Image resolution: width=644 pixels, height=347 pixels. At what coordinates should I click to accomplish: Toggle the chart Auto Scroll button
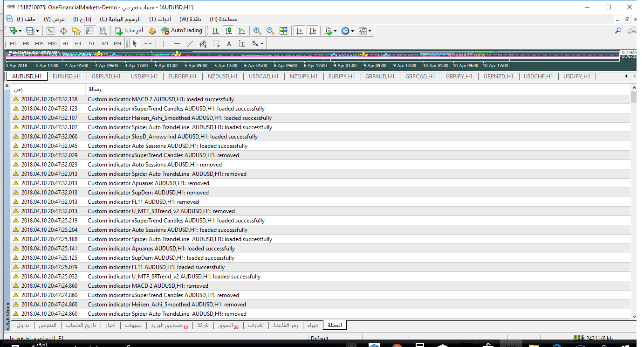pos(299,31)
